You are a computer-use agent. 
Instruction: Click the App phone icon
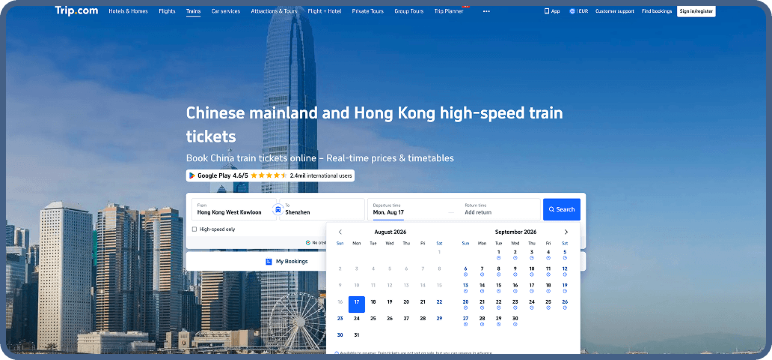coord(547,11)
